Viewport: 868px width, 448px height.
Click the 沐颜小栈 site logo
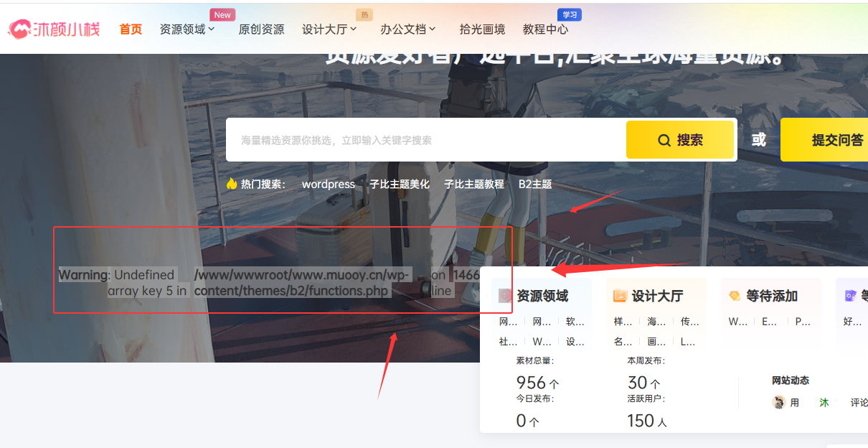pos(54,29)
